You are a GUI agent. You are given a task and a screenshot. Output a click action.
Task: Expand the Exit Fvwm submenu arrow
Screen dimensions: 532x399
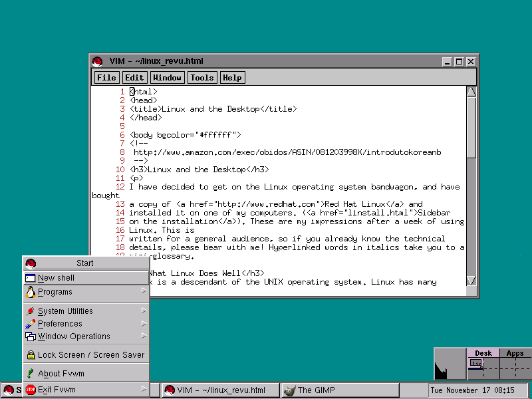(144, 389)
